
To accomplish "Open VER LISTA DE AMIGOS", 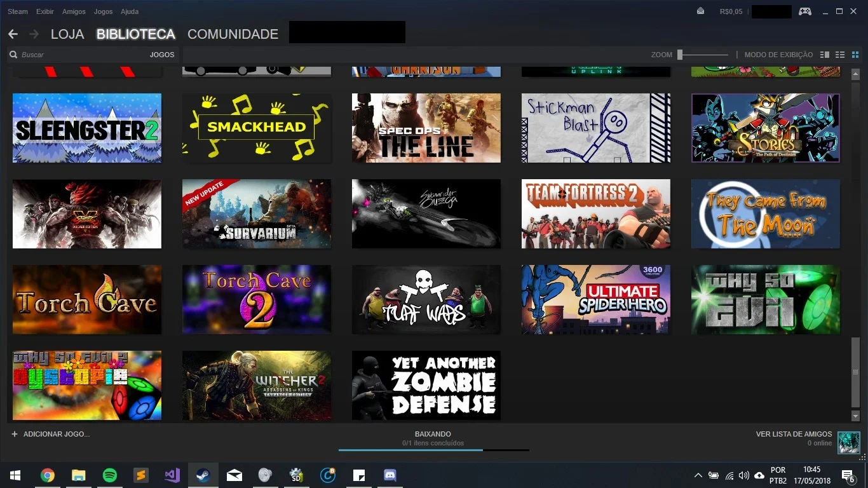I will click(x=794, y=434).
